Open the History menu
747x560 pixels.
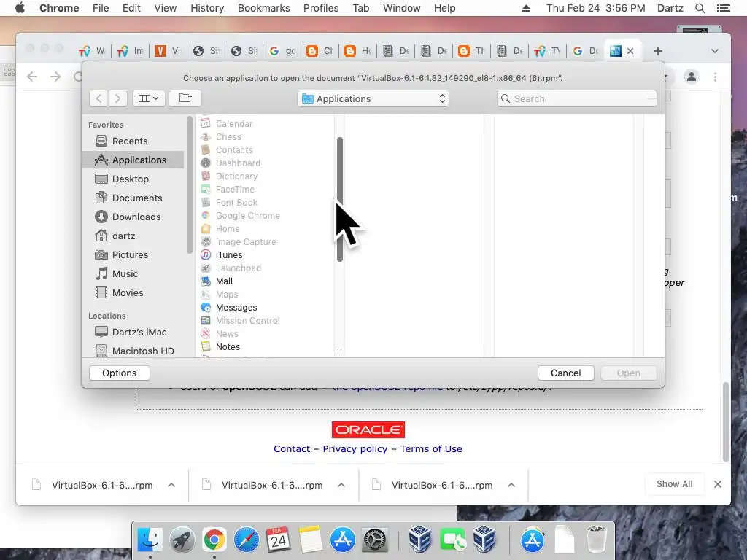(207, 8)
